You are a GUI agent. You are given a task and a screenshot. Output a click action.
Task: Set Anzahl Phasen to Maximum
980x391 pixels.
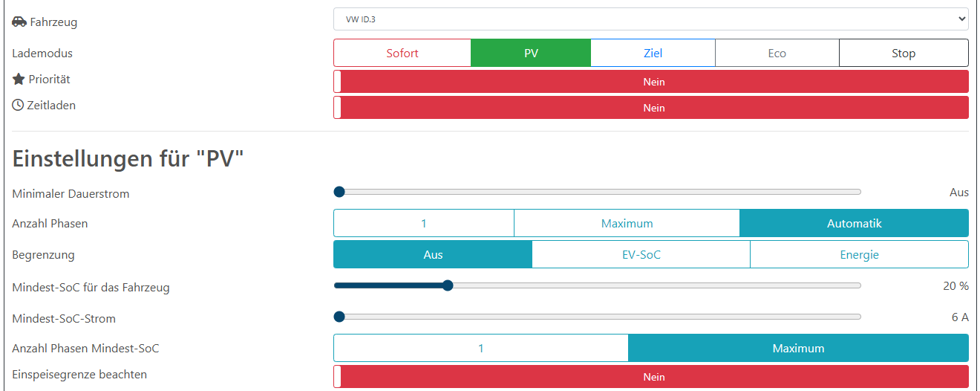click(627, 223)
